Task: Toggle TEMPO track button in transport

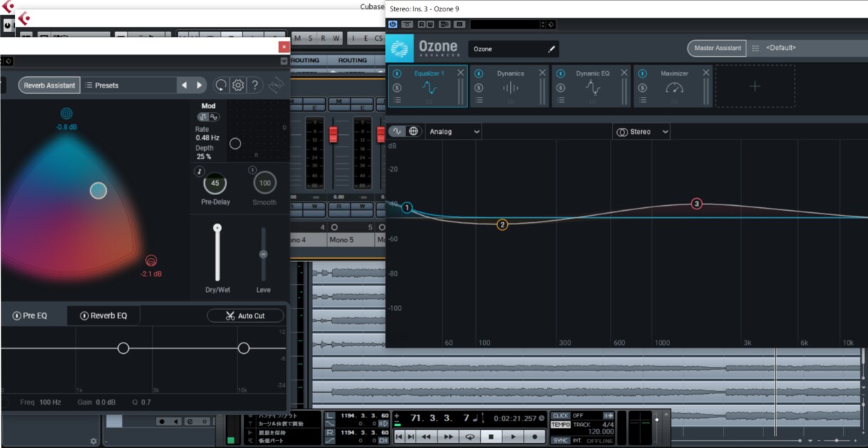Action: pos(561,424)
